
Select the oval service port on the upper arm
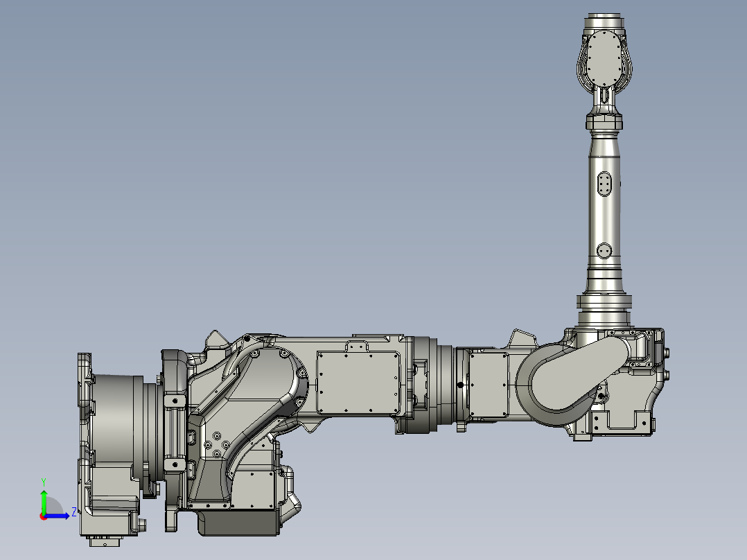click(604, 182)
